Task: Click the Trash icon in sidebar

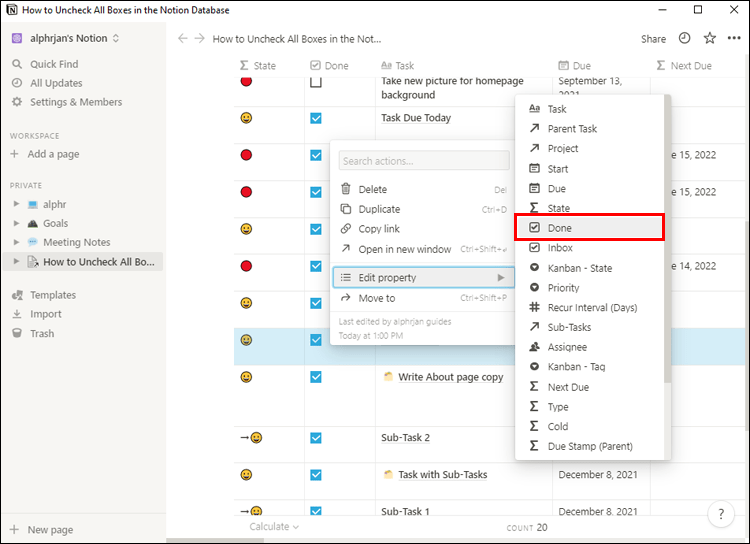Action: click(17, 334)
